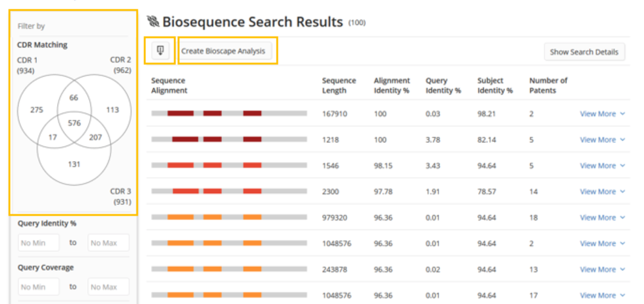
Task: Click dark red alignment bar in first row
Action: 180,113
